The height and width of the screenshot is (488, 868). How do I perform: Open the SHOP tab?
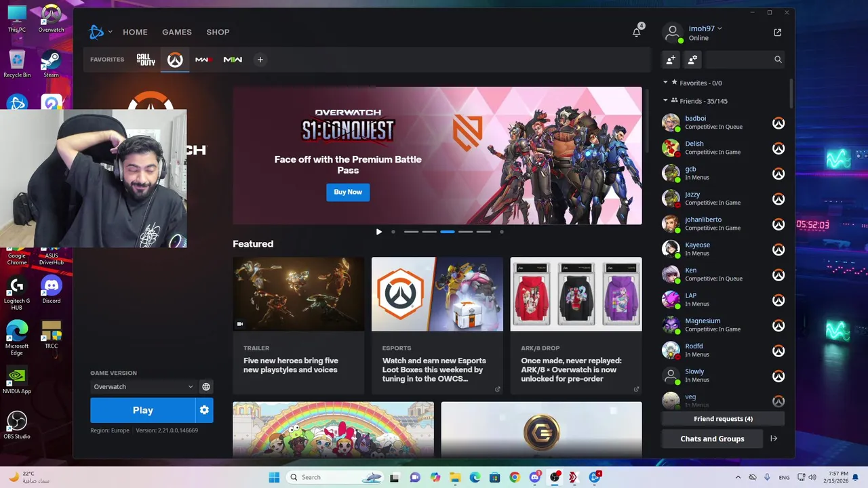(x=218, y=32)
